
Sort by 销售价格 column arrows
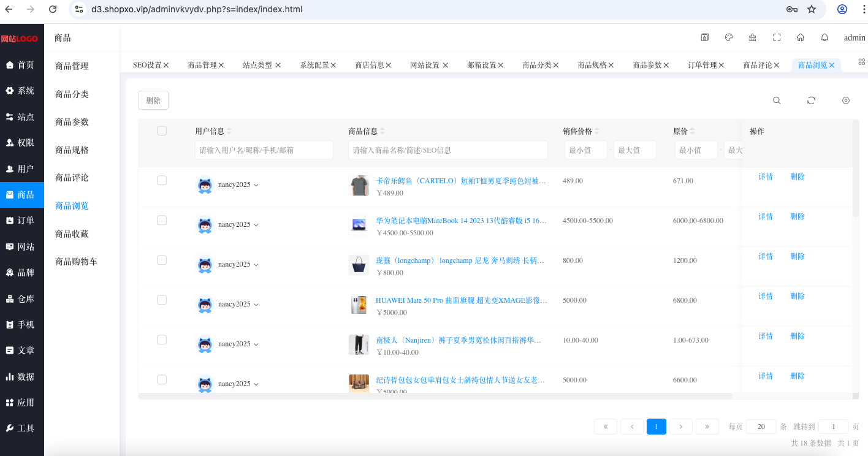pyautogui.click(x=597, y=131)
